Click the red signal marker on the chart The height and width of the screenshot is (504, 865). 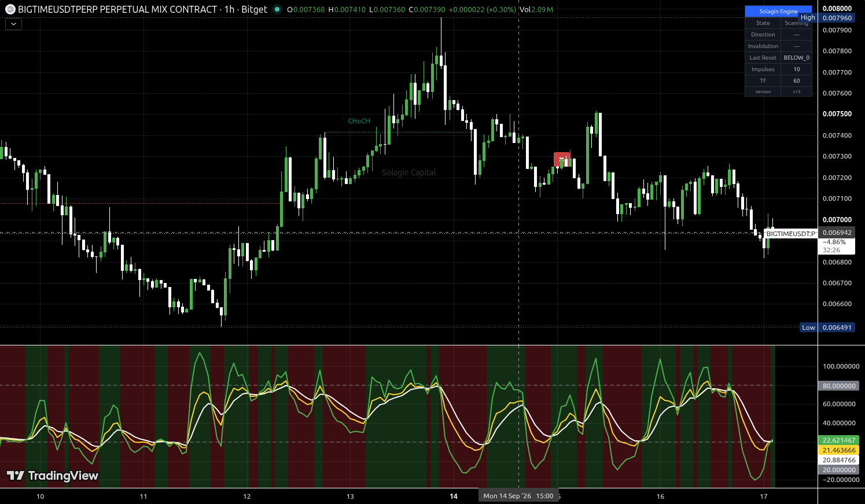(x=562, y=159)
